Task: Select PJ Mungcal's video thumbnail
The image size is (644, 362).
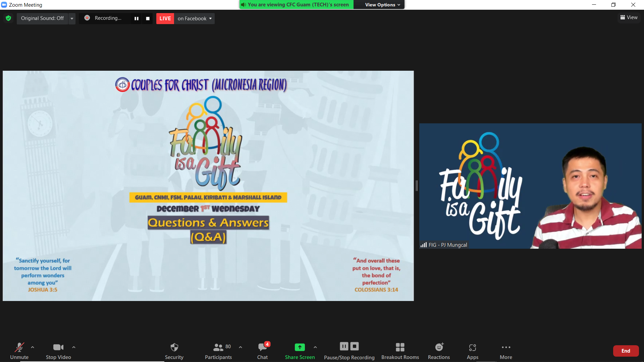Action: [x=530, y=186]
